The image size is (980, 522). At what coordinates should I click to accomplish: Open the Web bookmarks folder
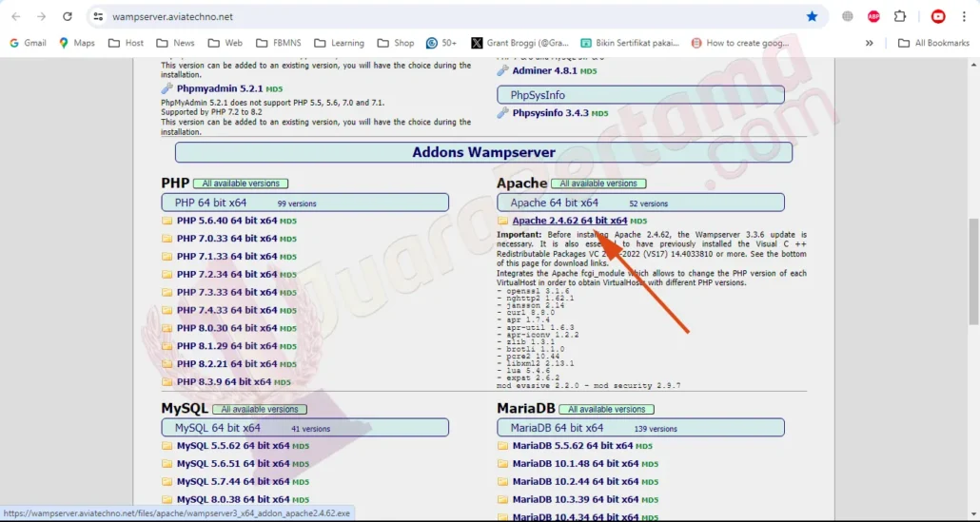225,43
